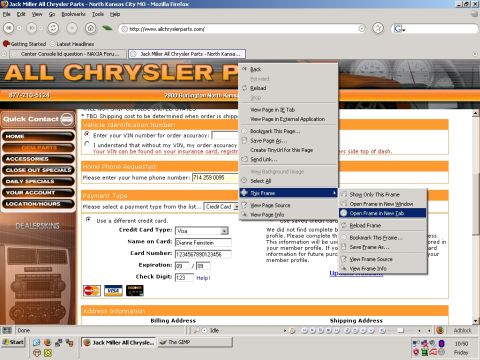Image resolution: width=480 pixels, height=360 pixels.
Task: Choose View Page Info entry
Action: tap(288, 215)
